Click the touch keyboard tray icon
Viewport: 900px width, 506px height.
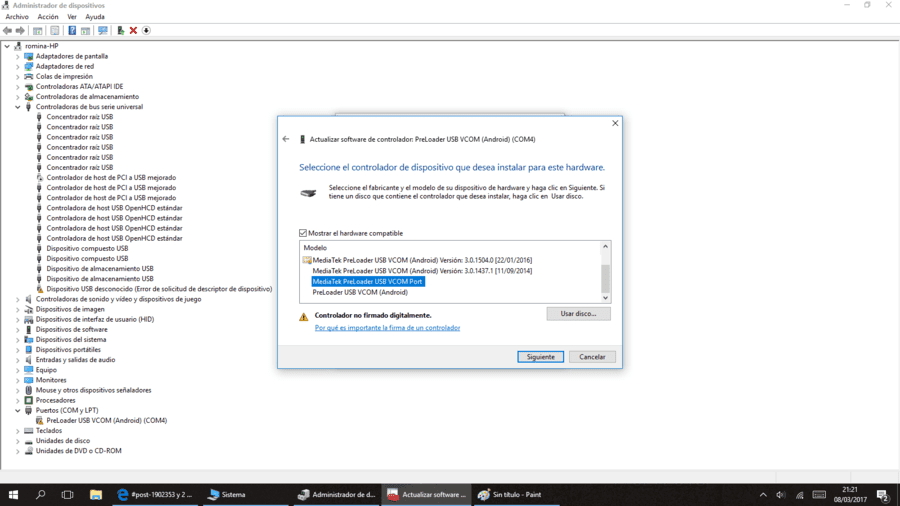pos(819,495)
